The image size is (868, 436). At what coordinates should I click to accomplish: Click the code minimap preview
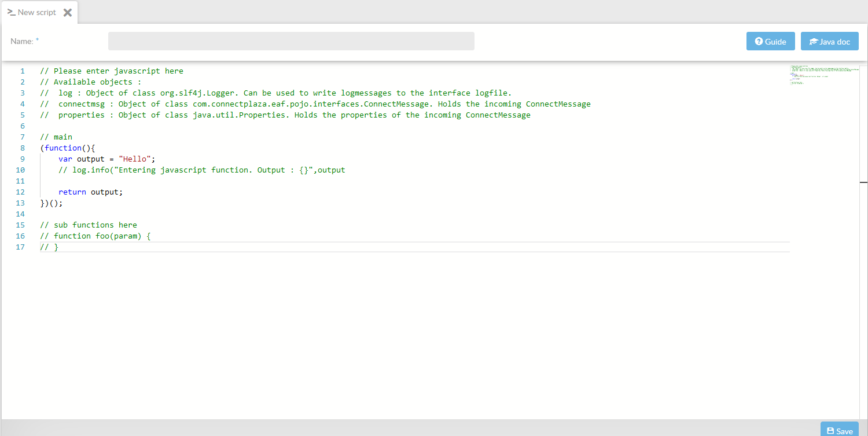pyautogui.click(x=822, y=75)
